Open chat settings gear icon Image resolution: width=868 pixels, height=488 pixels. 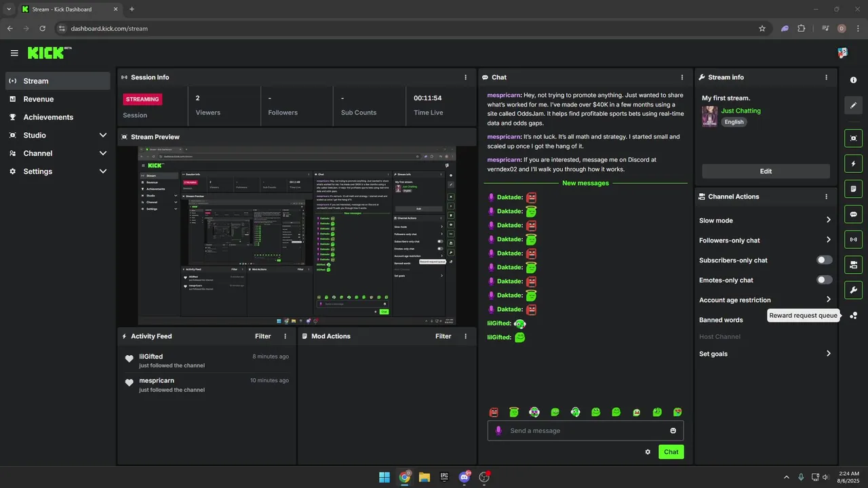point(648,452)
